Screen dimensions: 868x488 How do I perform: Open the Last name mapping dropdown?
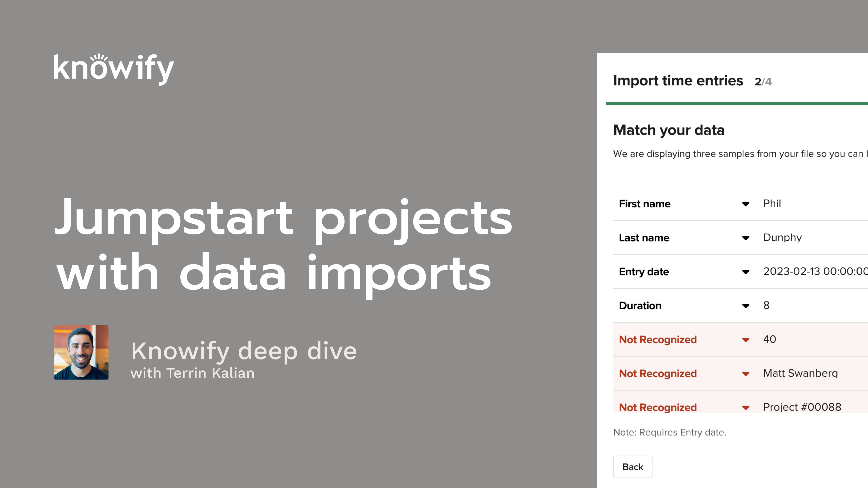tap(745, 238)
